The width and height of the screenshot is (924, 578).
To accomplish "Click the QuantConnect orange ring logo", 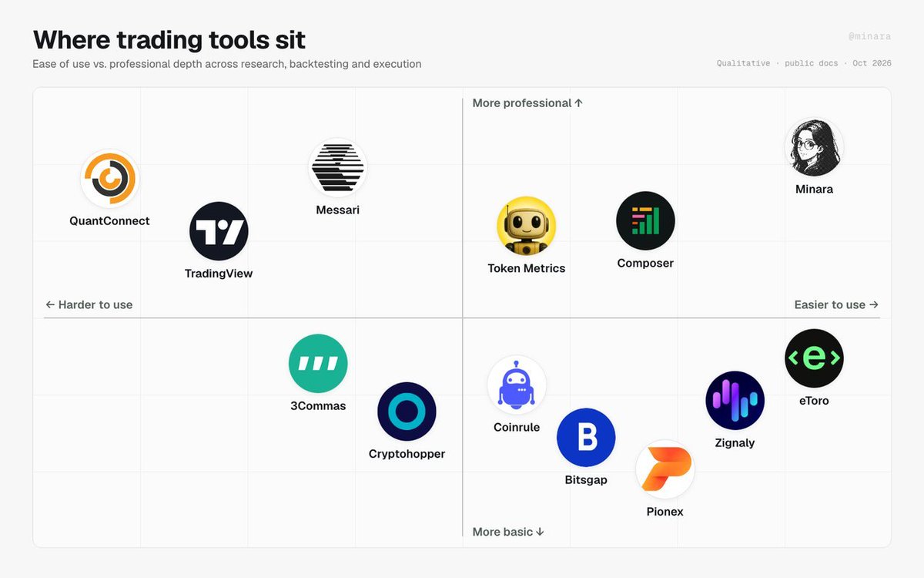I will pos(109,179).
